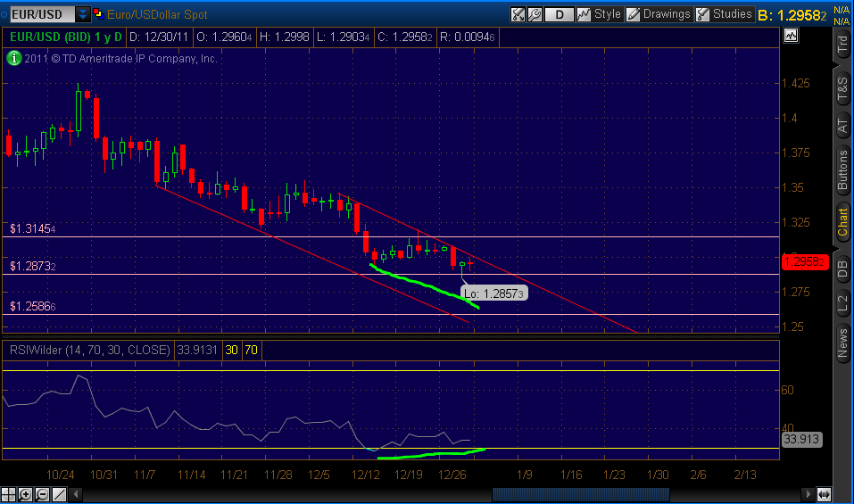Screen dimensions: 854x504
Task: Open the Drawings menu
Action: coord(659,14)
